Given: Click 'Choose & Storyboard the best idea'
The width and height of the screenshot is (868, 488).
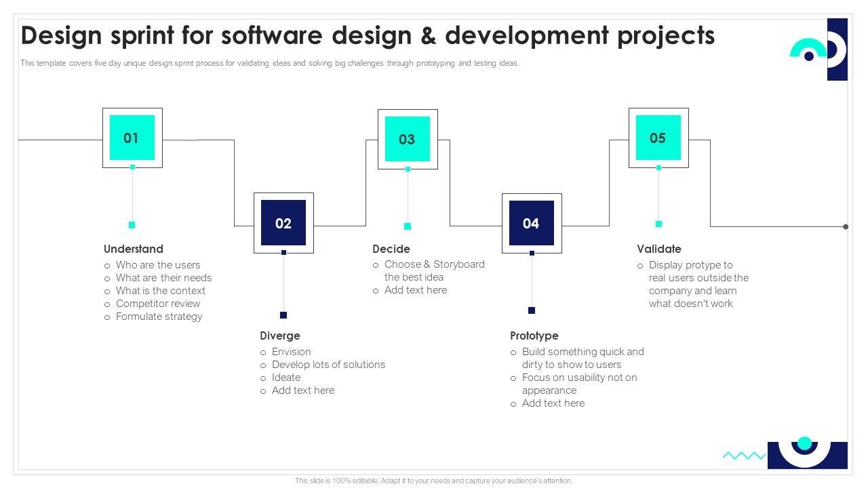Looking at the screenshot, I should tap(434, 270).
